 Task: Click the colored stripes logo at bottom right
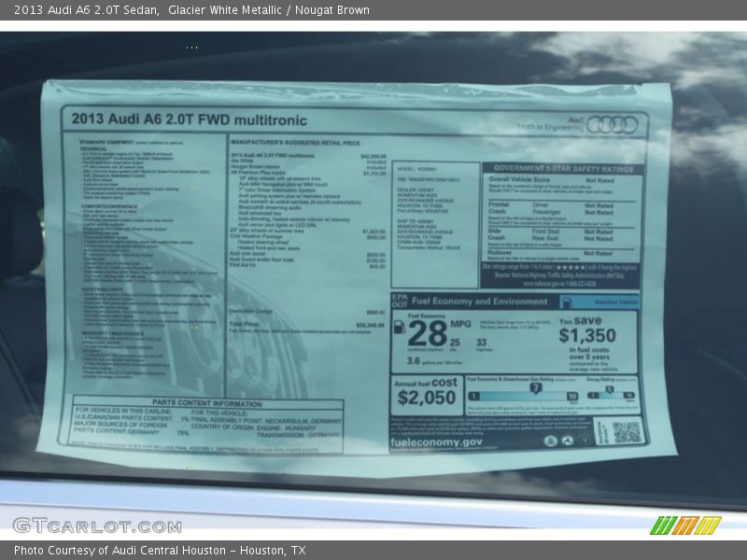(x=685, y=525)
